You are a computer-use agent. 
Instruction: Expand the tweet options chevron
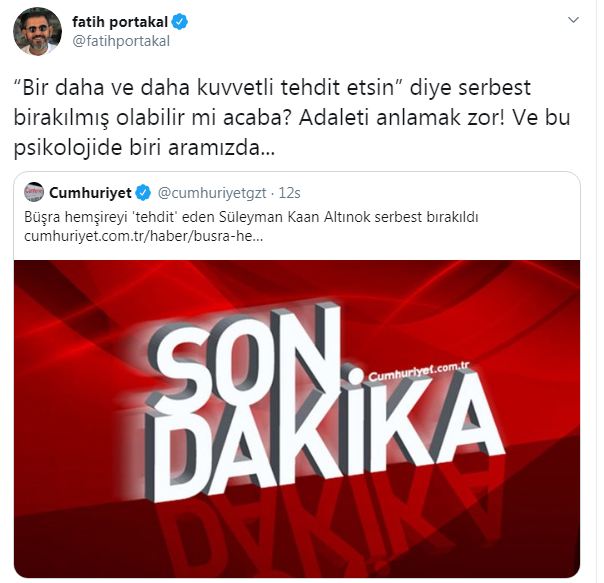click(574, 20)
